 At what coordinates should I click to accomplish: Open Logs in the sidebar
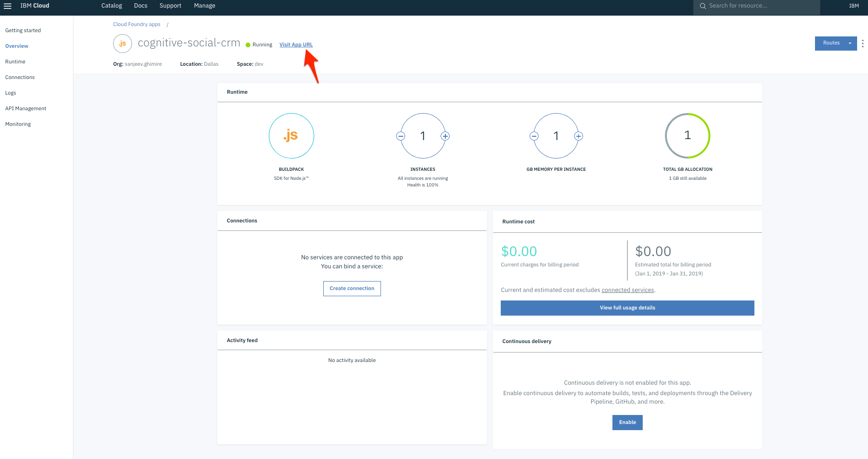pyautogui.click(x=10, y=93)
